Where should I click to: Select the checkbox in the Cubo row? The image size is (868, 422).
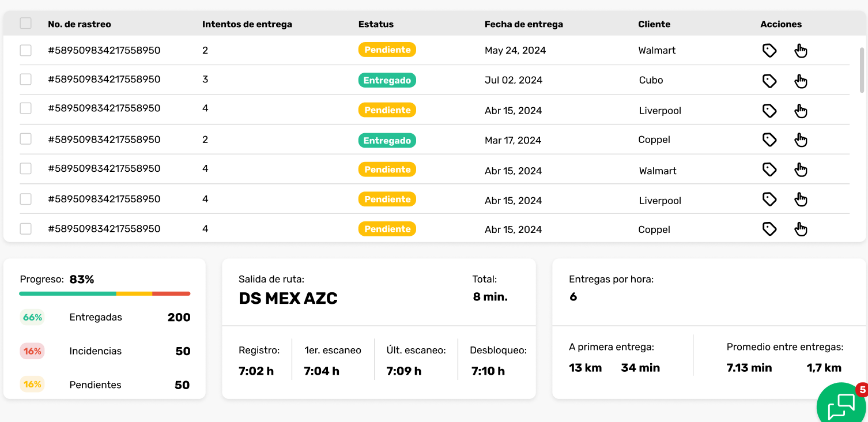click(25, 79)
